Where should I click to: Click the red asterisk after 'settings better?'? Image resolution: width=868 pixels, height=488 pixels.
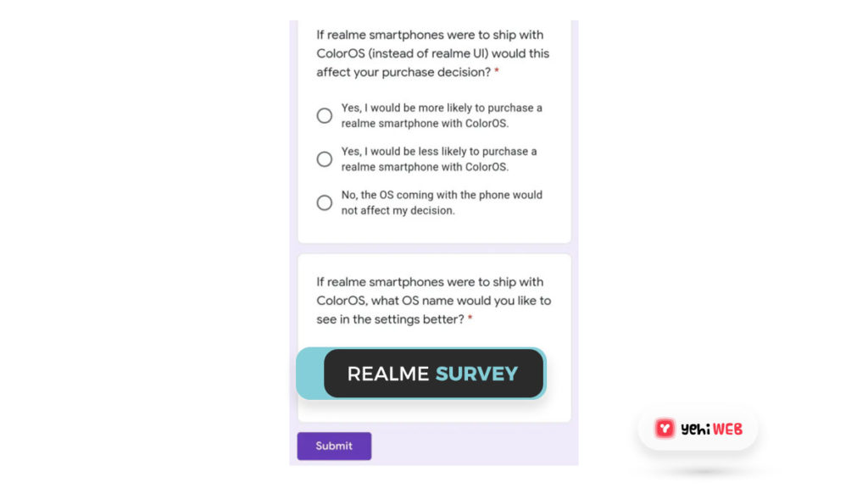coord(470,319)
